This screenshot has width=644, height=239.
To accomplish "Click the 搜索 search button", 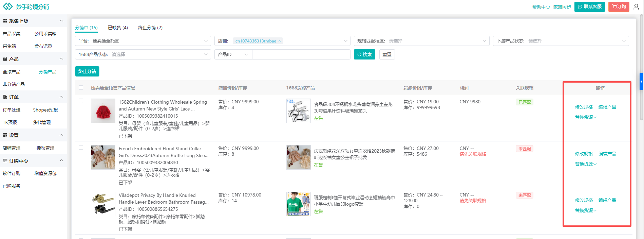I will pyautogui.click(x=364, y=54).
